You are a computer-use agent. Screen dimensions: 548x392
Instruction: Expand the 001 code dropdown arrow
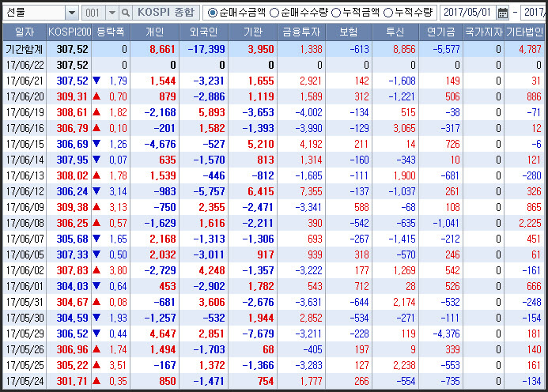pyautogui.click(x=111, y=13)
